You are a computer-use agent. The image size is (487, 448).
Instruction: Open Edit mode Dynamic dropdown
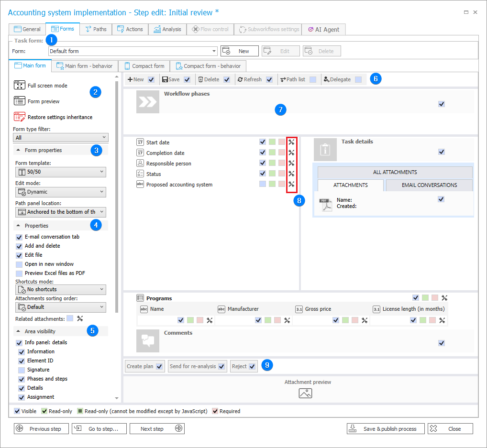61,192
